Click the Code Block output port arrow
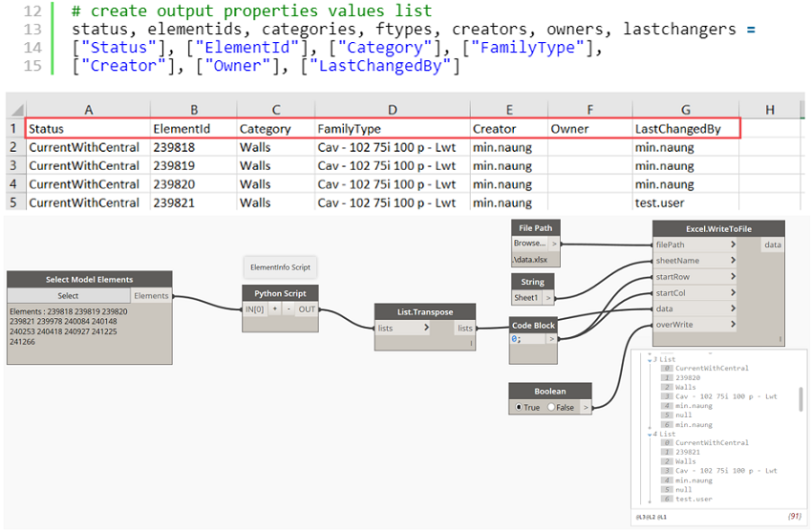This screenshot has width=812, height=532. coord(550,338)
